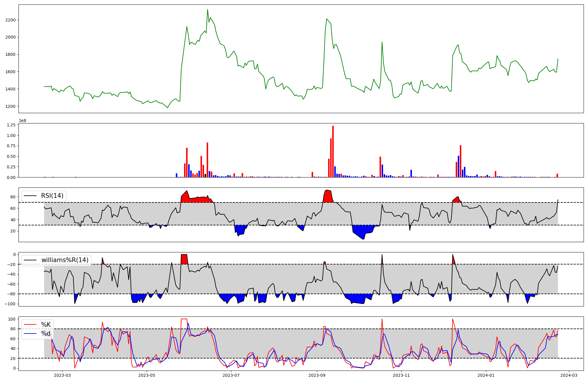The height and width of the screenshot is (382, 588).
Task: Click the highest peak of the green price line
Action: [x=208, y=10]
